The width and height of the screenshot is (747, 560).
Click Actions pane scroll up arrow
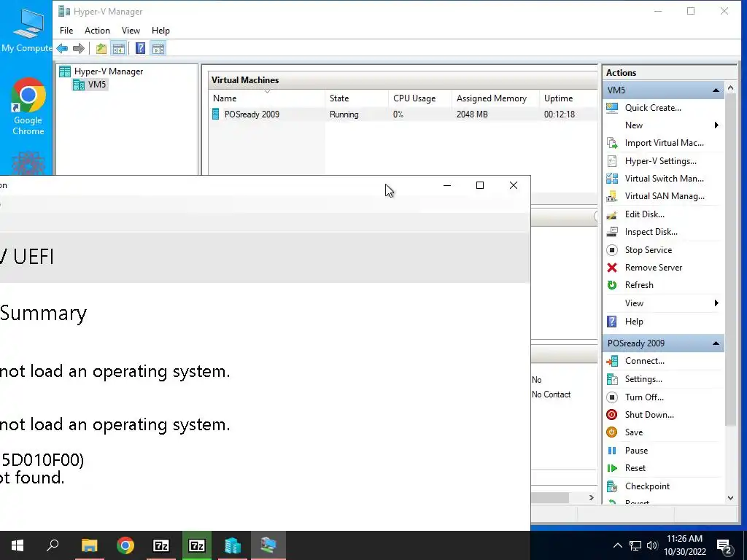(x=730, y=88)
